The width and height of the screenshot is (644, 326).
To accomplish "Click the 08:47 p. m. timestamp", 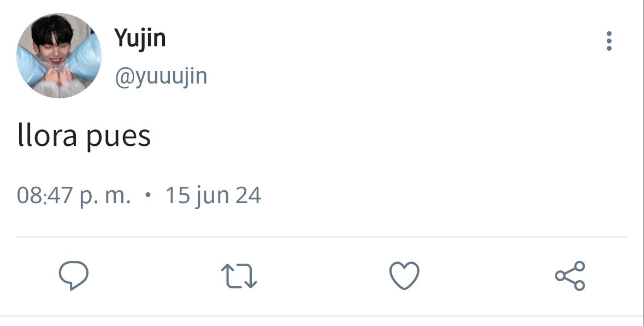I will pos(74,195).
